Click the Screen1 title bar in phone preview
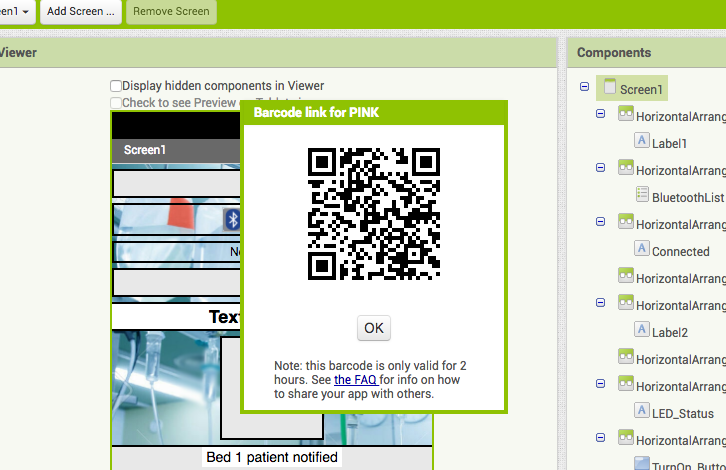The image size is (726, 470). 176,150
